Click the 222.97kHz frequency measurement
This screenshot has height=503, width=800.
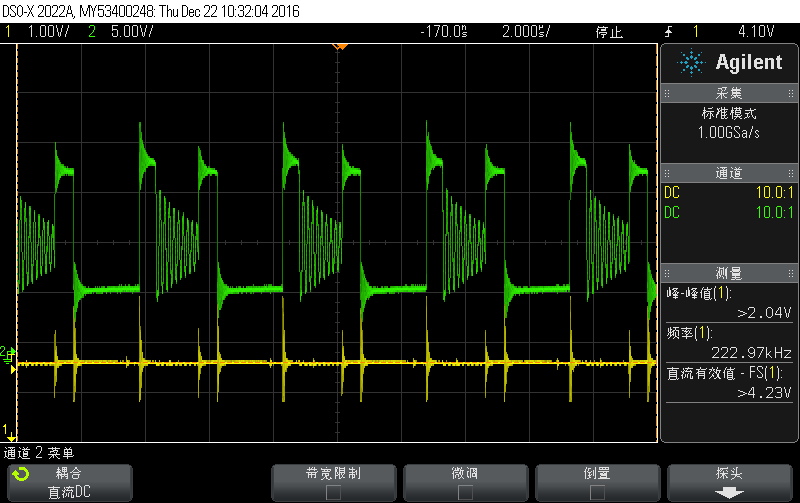751,353
